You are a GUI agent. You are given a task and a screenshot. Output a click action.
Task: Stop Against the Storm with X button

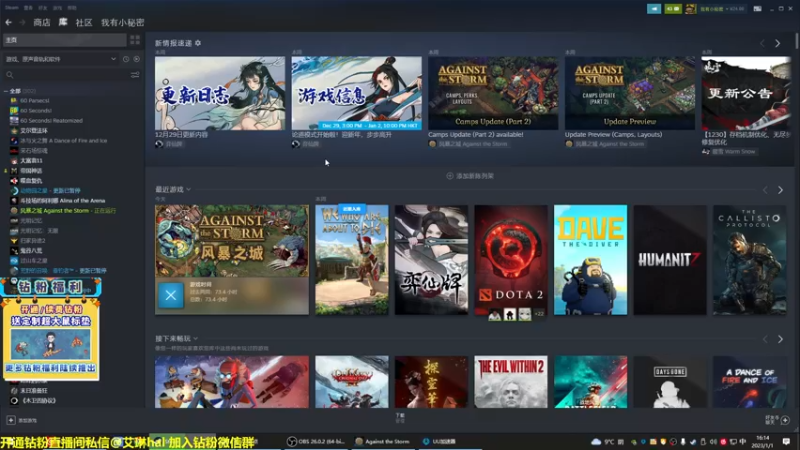(x=171, y=294)
